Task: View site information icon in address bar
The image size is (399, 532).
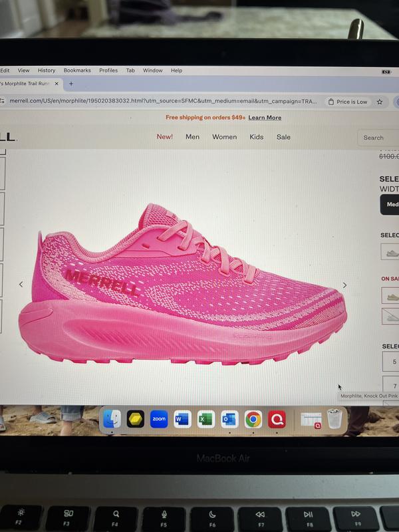Action: pos(3,101)
